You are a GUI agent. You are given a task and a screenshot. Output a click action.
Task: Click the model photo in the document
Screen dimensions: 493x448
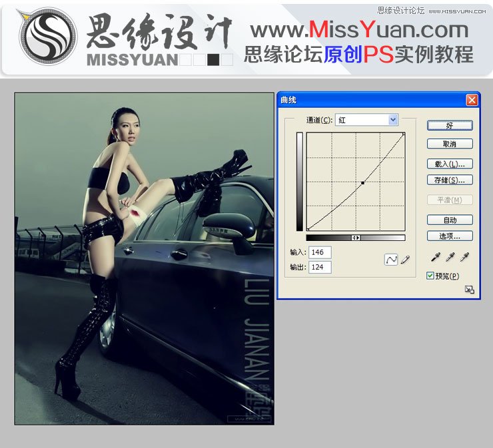tap(145, 258)
